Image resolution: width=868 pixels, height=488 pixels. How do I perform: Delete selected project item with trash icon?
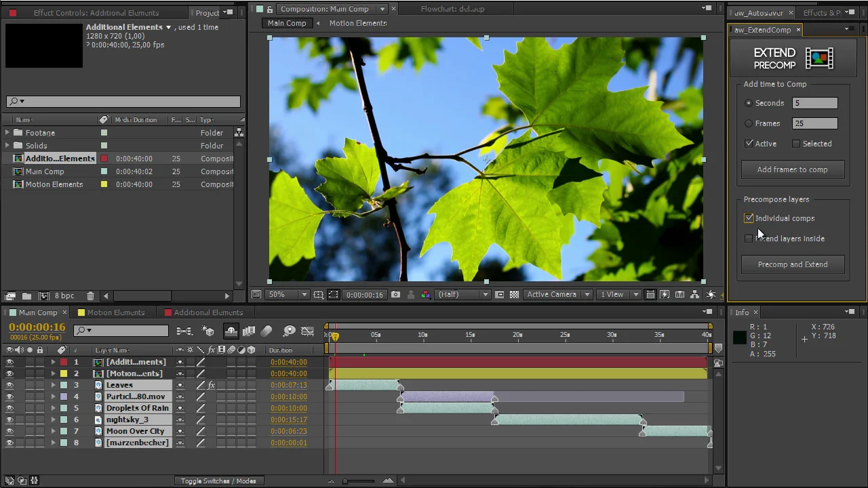point(90,296)
